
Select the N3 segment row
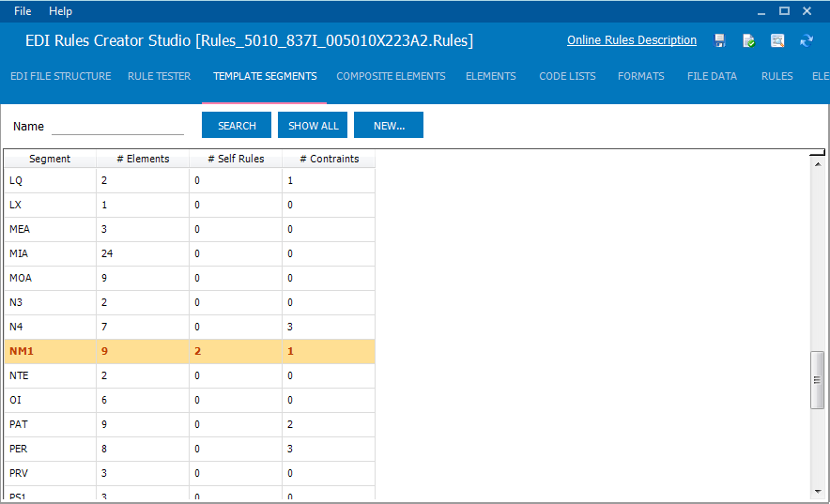coord(190,302)
